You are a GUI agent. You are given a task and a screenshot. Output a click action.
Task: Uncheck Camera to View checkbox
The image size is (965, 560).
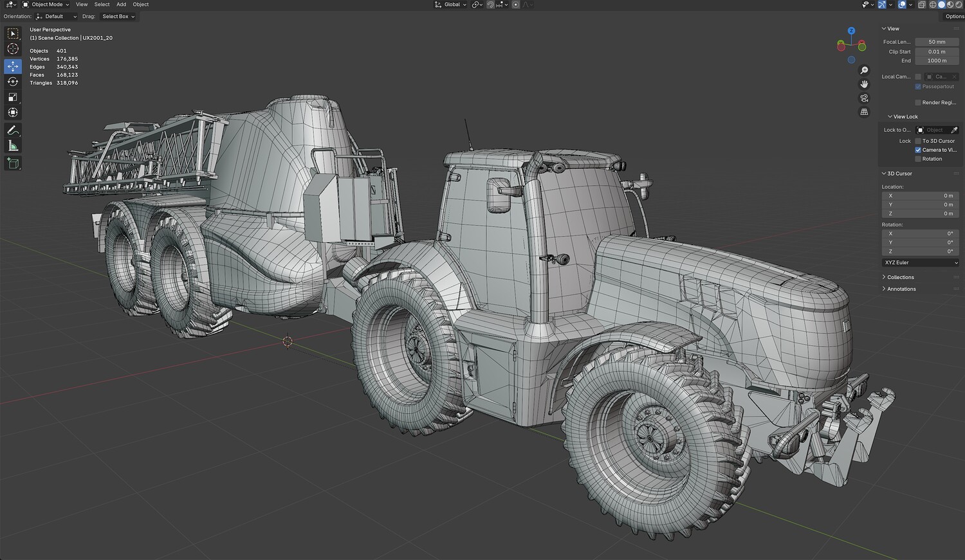point(918,150)
